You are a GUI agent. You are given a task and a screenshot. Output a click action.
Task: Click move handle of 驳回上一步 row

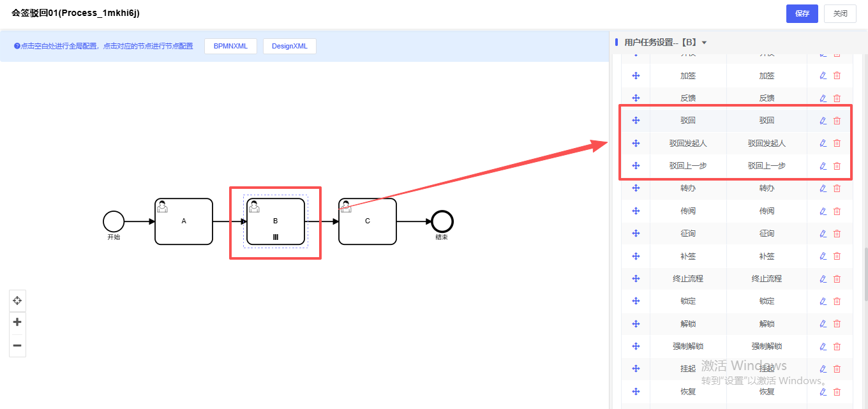636,166
